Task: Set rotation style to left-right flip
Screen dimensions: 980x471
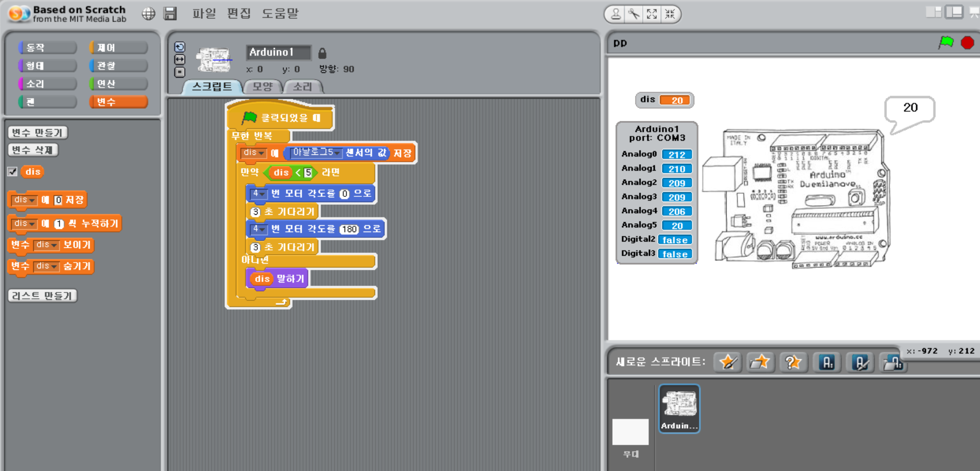Action: pyautogui.click(x=180, y=59)
